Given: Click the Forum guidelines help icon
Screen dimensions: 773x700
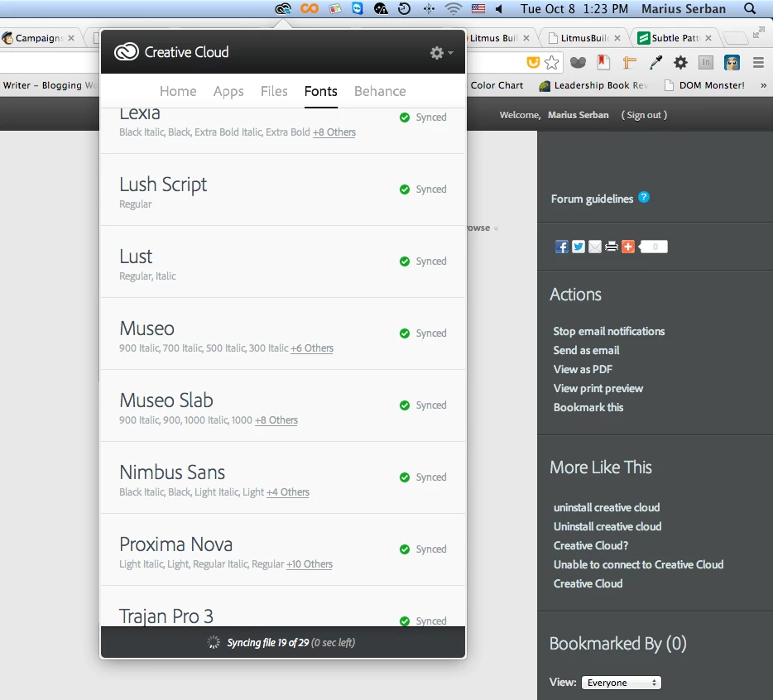Looking at the screenshot, I should pos(643,197).
